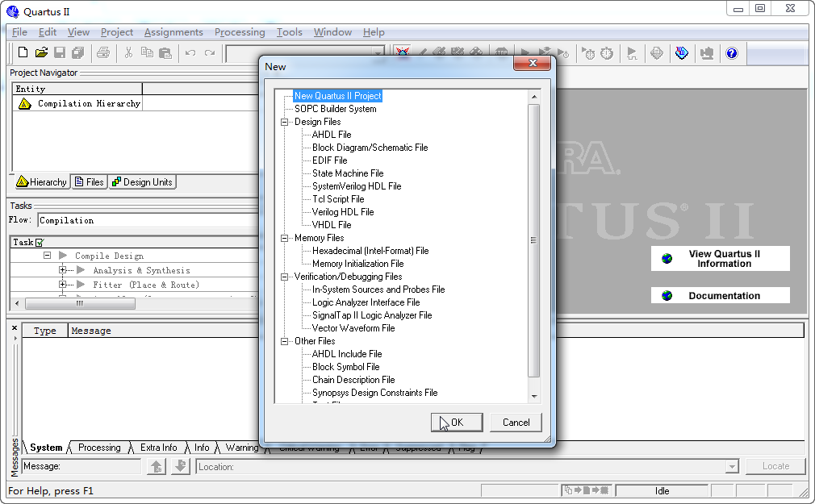
Task: Click the Undo arrow in toolbar
Action: (190, 53)
